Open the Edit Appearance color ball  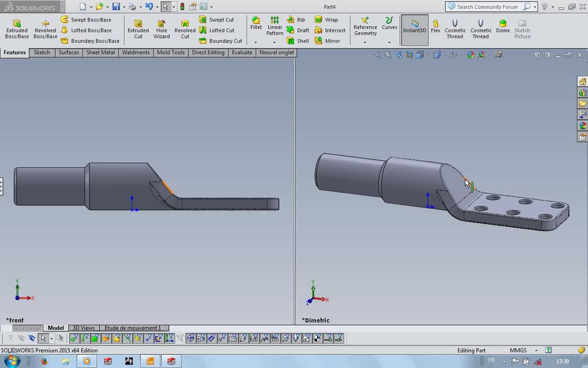pos(471,55)
